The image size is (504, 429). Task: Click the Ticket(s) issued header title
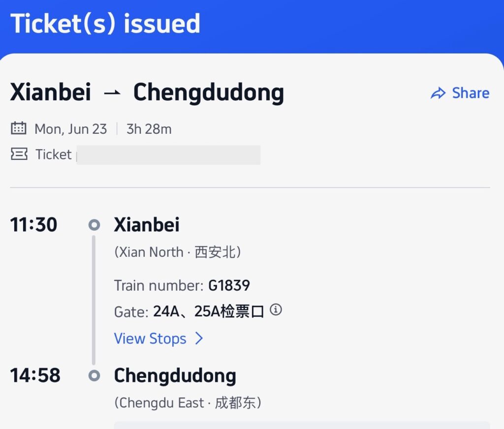(x=105, y=24)
